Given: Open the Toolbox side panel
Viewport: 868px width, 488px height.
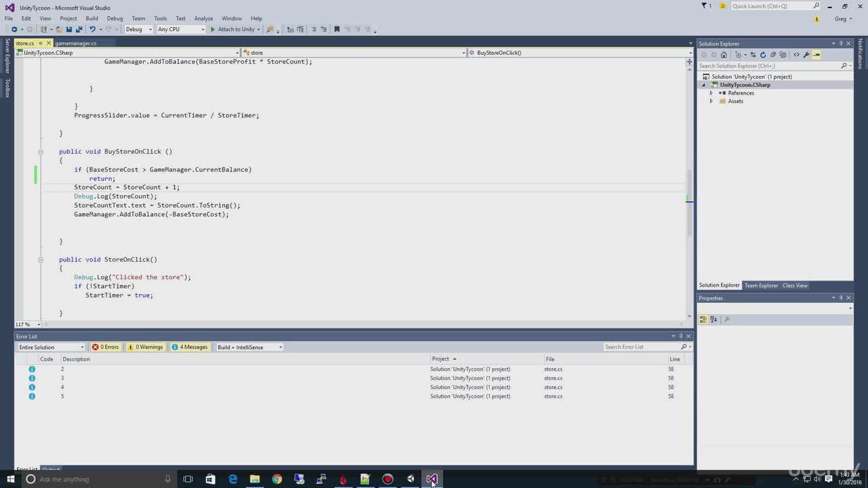Looking at the screenshot, I should (7, 88).
